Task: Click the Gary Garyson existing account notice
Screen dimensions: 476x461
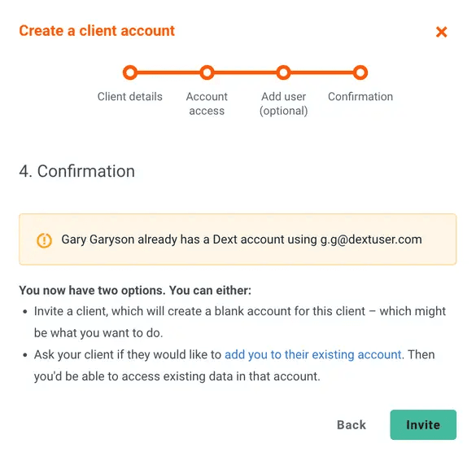Action: (238, 239)
